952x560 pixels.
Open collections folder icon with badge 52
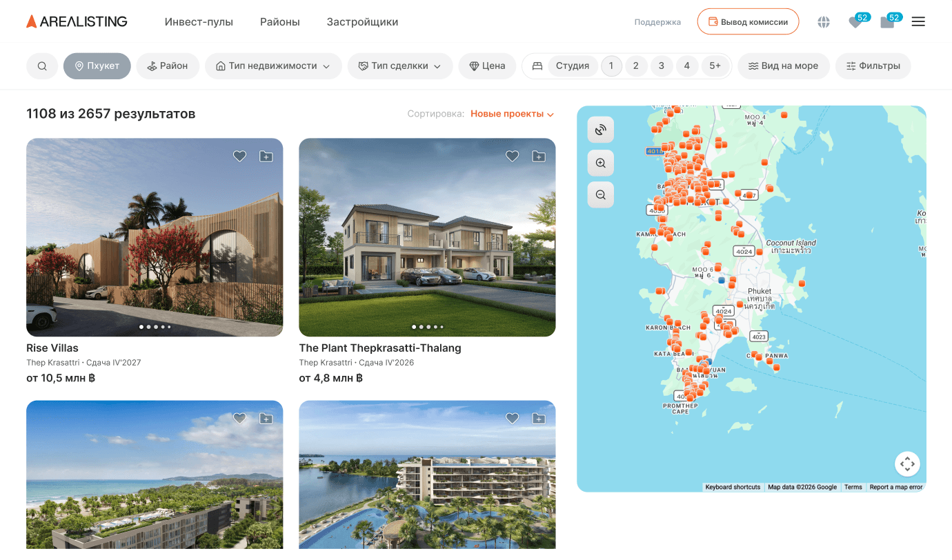pos(888,22)
